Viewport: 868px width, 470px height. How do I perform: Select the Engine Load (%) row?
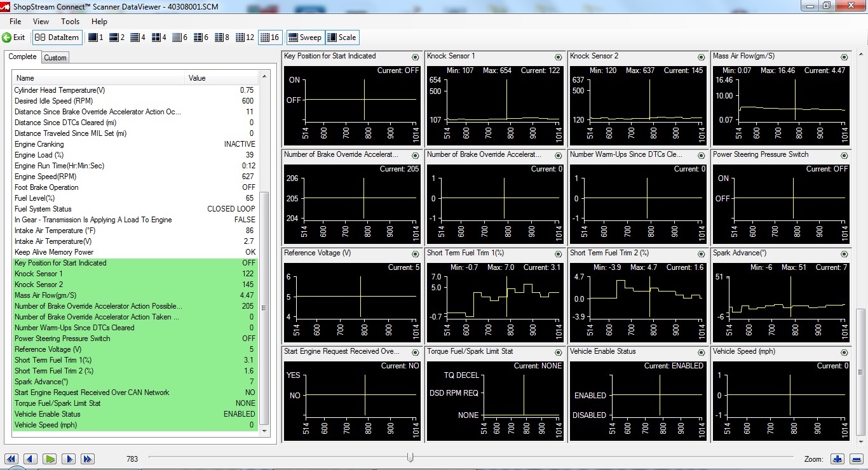point(135,155)
